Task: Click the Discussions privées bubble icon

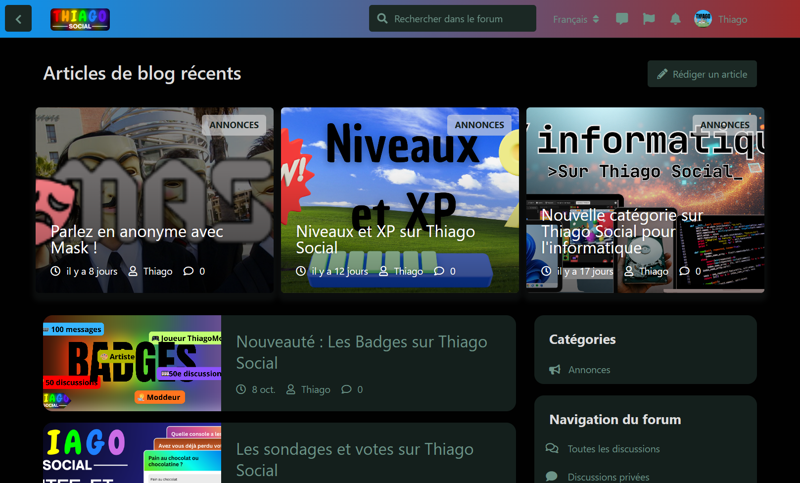Action: click(x=552, y=477)
